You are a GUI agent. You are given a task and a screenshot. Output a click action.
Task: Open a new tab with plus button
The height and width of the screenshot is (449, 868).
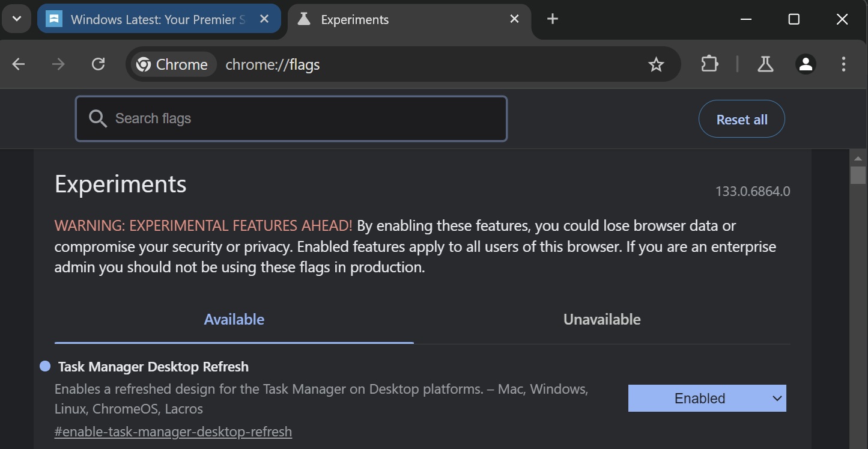(553, 19)
